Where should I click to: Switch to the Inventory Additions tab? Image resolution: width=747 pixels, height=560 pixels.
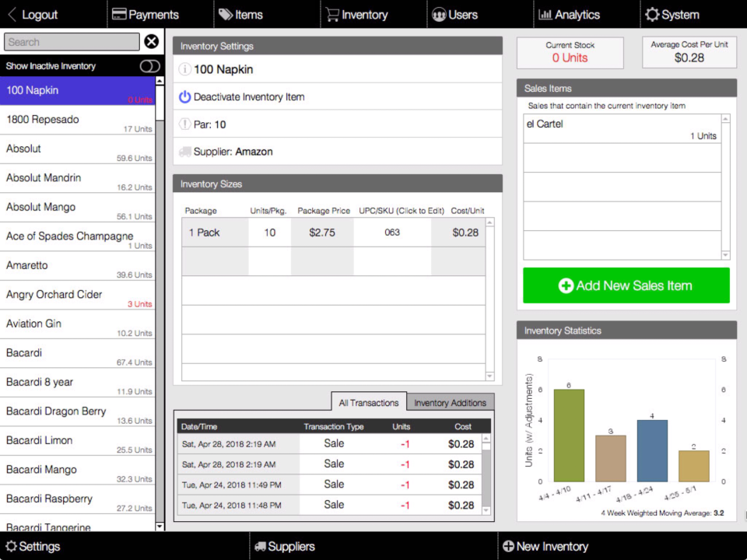coord(451,402)
